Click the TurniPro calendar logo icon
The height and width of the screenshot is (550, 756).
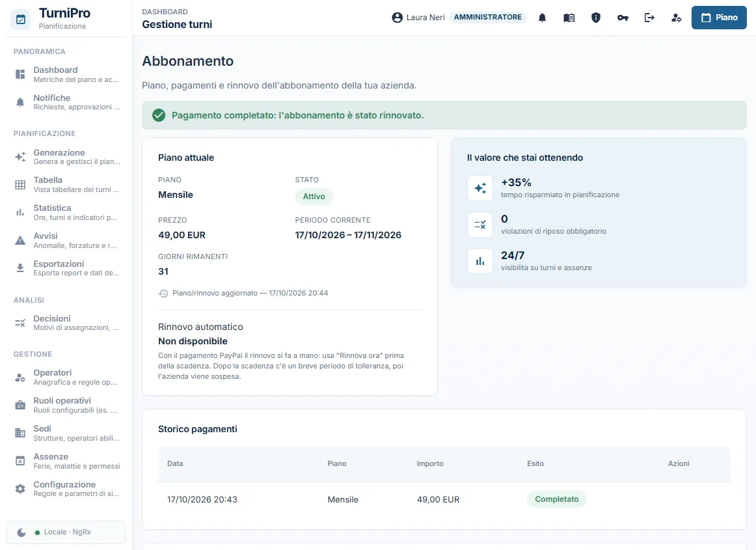point(21,20)
